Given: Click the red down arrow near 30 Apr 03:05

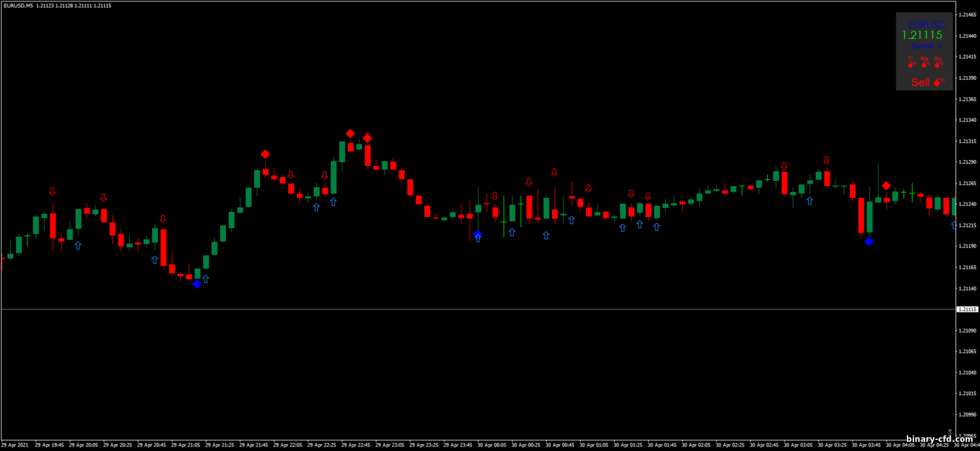Looking at the screenshot, I should click(784, 166).
